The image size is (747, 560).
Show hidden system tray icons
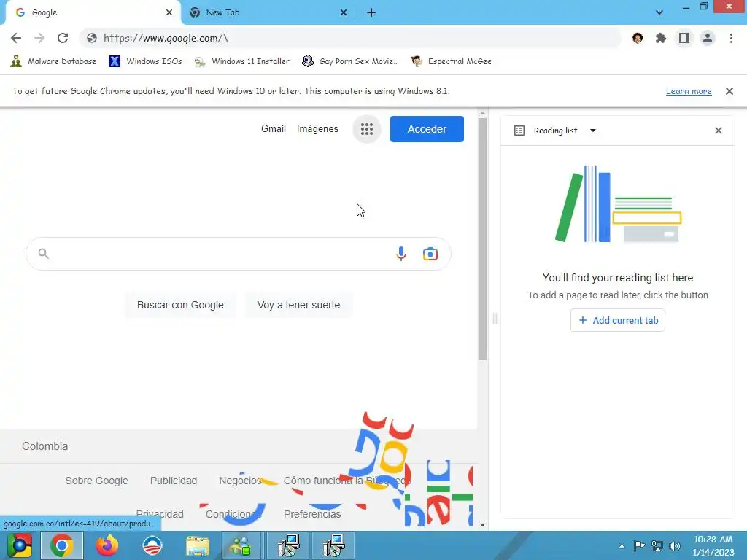point(622,546)
